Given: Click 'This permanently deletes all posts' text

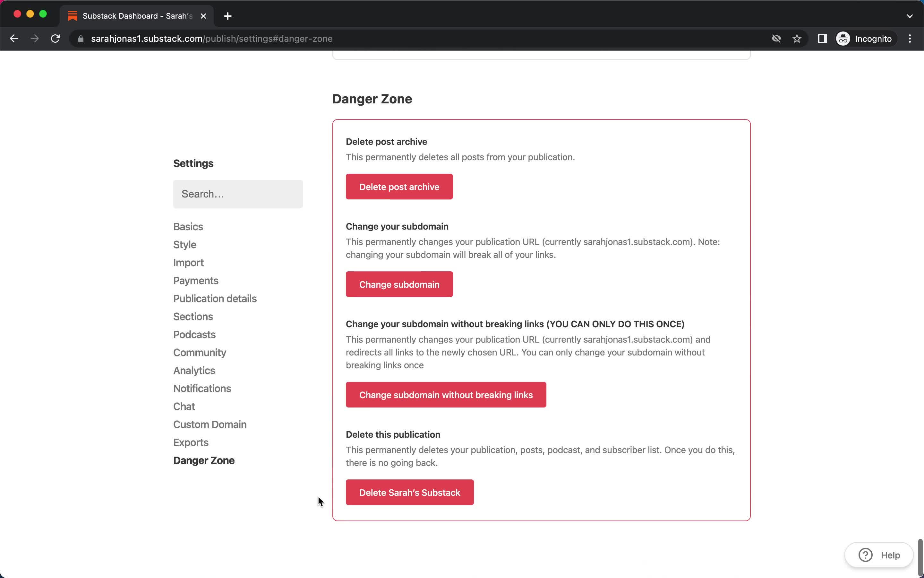Looking at the screenshot, I should 460,157.
